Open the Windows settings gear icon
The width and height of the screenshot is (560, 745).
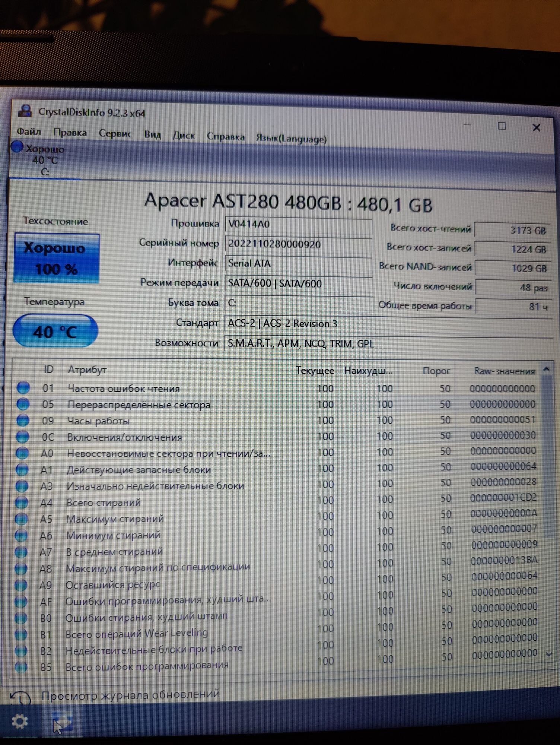pyautogui.click(x=20, y=722)
